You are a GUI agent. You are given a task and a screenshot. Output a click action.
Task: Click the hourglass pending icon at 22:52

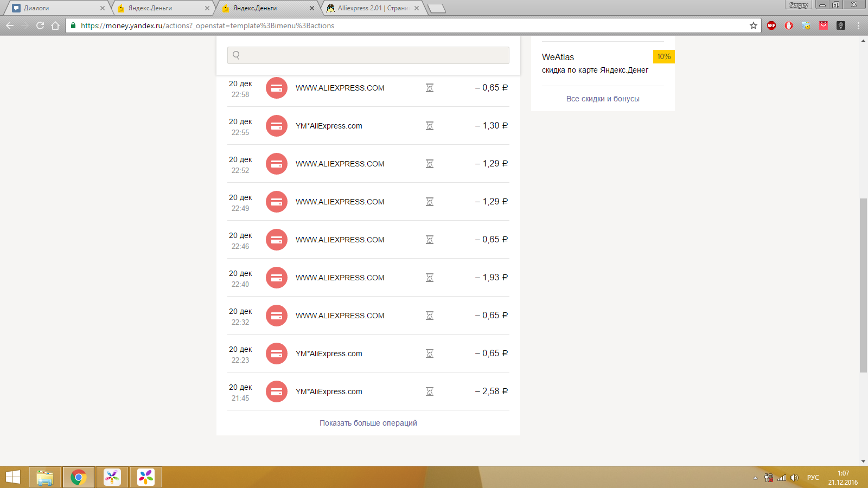point(430,164)
